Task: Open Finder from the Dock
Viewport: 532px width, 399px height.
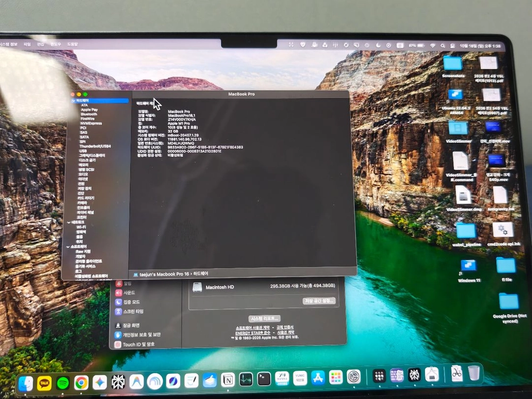Action: 26,384
